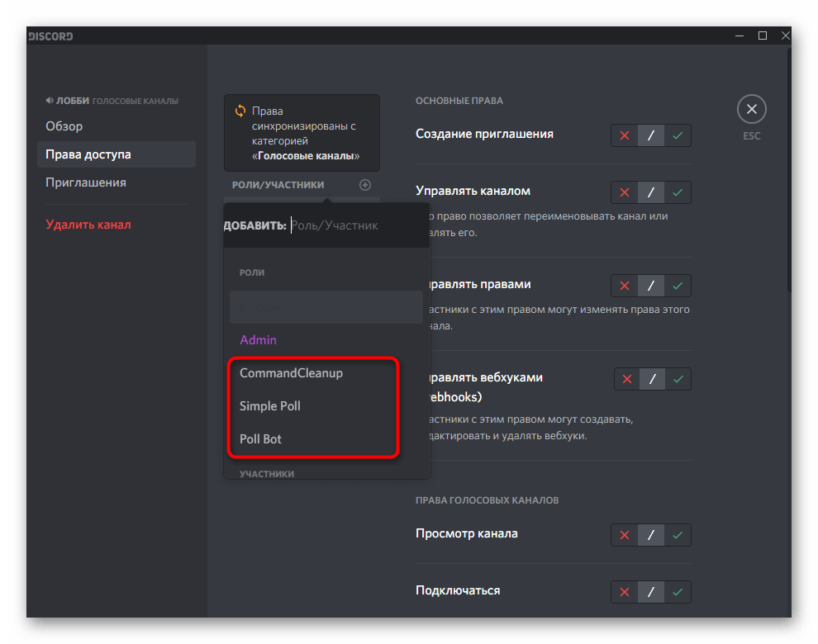Open the Приглашения tab
Image resolution: width=818 pixels, height=644 pixels.
[117, 182]
